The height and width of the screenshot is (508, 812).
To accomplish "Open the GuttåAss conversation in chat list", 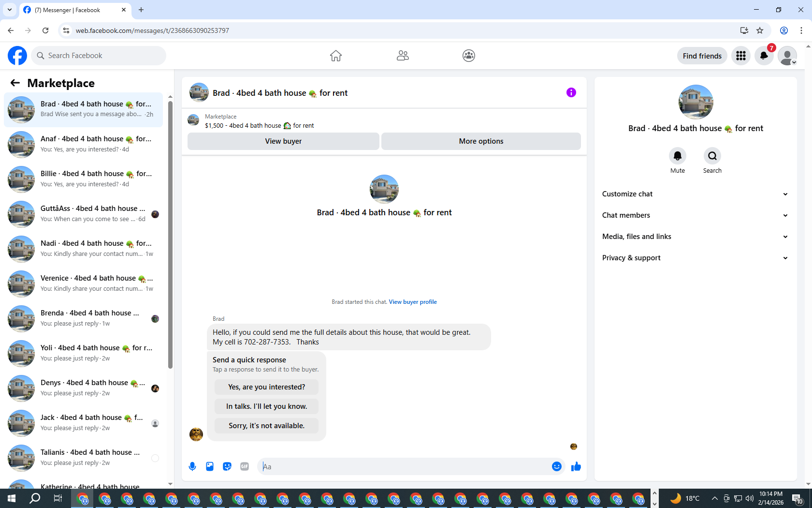I will coord(84,214).
